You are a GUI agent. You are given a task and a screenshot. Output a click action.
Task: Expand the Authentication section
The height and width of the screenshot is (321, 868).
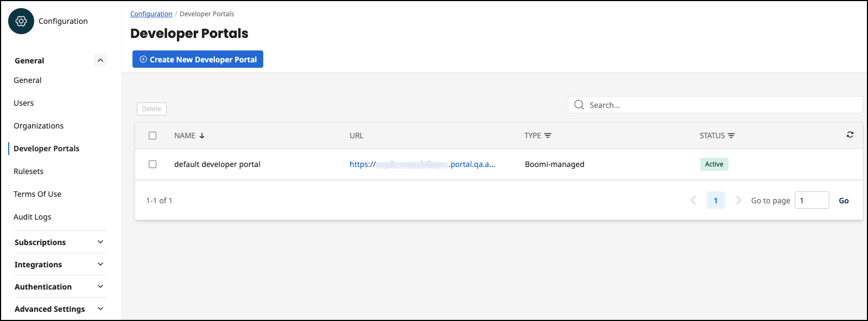[100, 286]
